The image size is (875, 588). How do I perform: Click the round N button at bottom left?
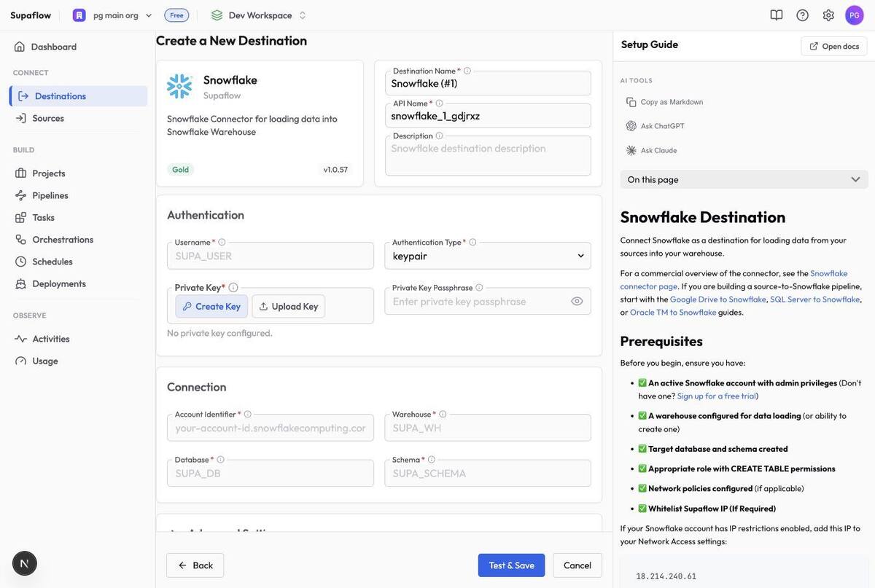tap(25, 563)
